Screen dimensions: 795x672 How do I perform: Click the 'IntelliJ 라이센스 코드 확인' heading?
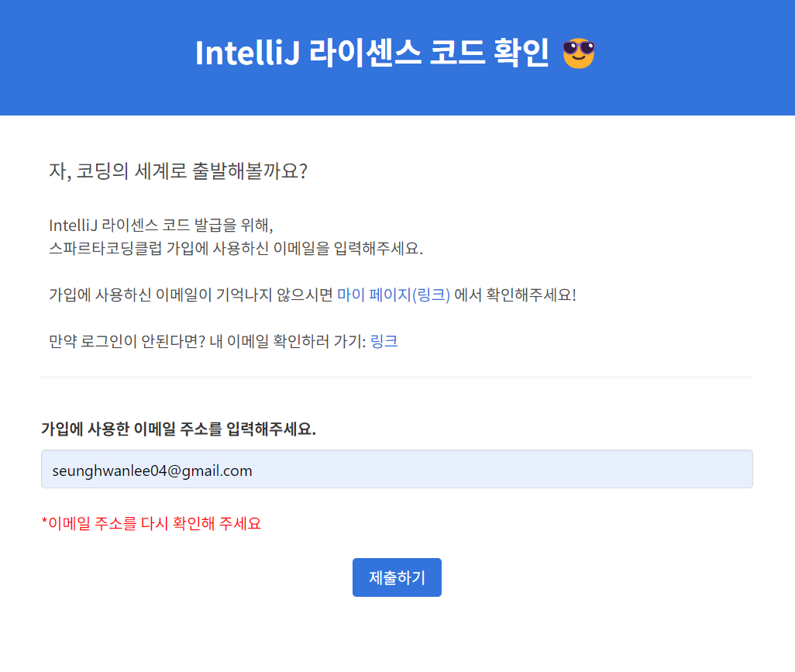tap(372, 53)
